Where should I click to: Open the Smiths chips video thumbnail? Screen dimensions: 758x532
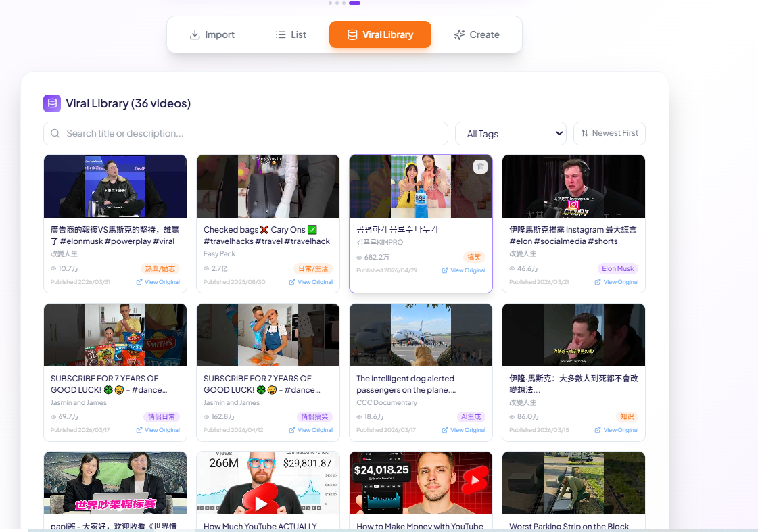click(x=115, y=335)
